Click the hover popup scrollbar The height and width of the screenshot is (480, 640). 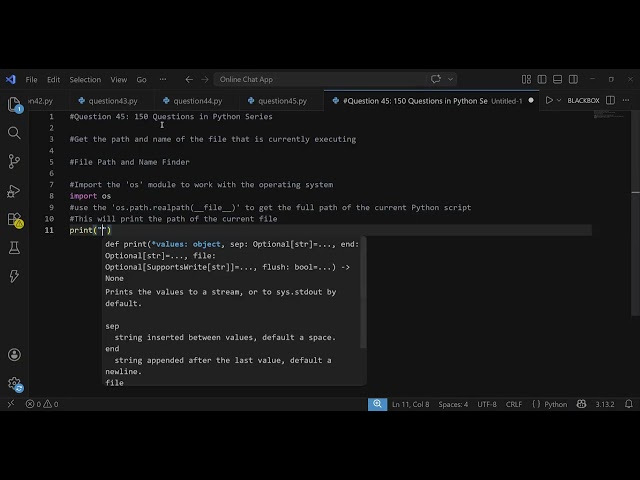[363, 292]
